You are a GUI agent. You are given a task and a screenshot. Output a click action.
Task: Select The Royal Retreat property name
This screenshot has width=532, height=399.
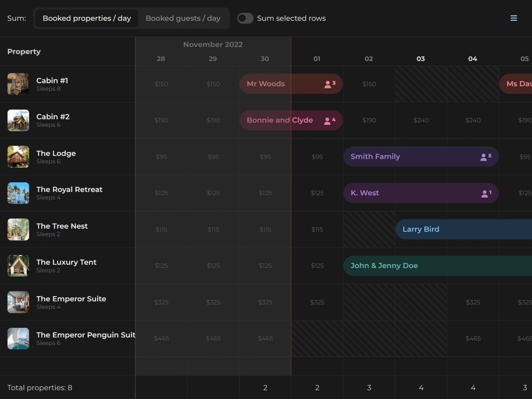(69, 189)
